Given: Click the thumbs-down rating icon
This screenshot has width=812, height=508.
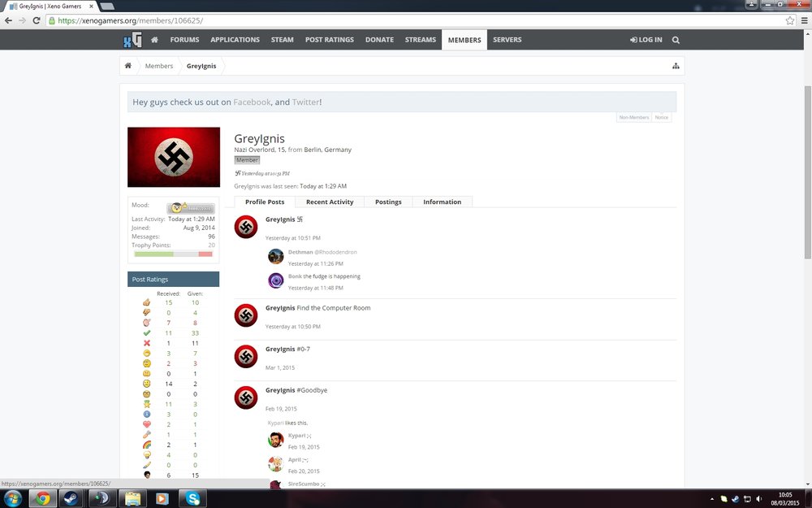Looking at the screenshot, I should click(x=146, y=313).
